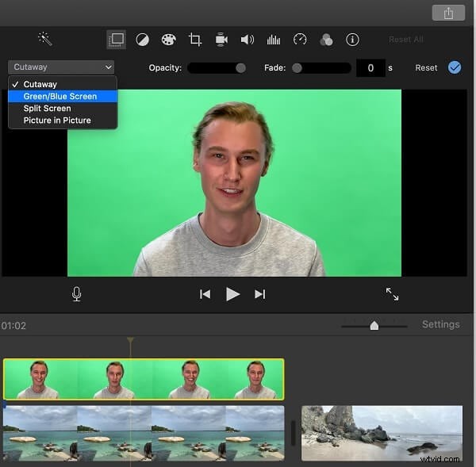Click the Reset button for overlay

tap(426, 67)
